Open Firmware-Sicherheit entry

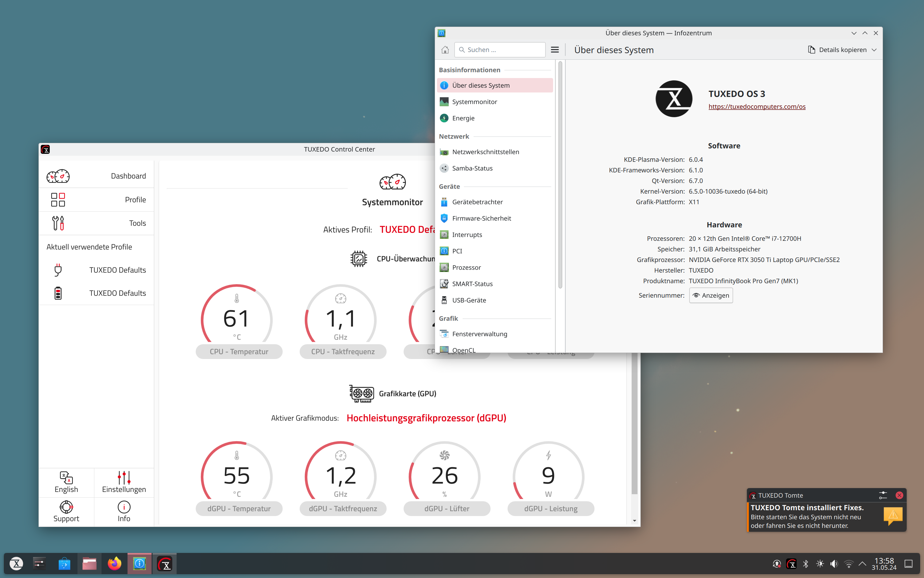pos(495,218)
